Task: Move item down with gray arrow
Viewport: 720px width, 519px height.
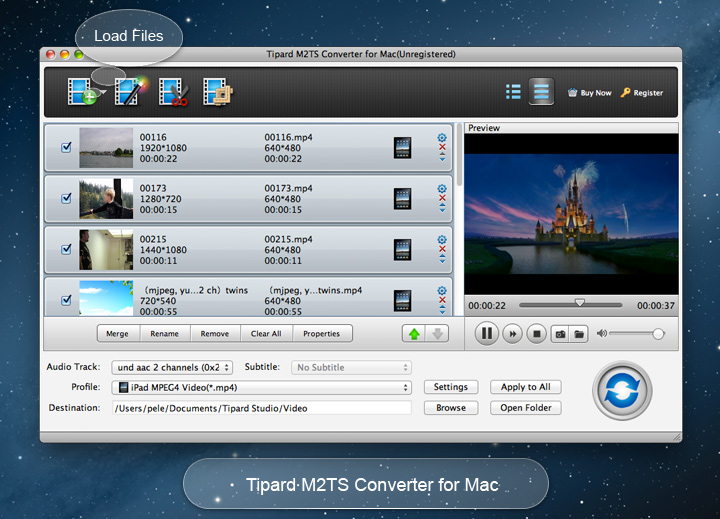Action: [437, 333]
